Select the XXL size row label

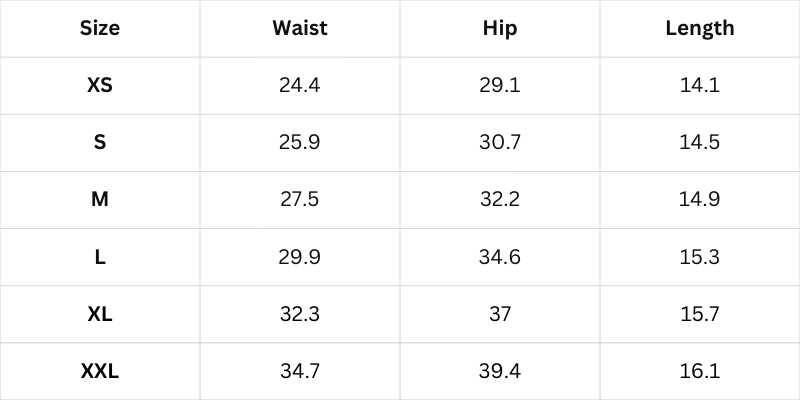(x=100, y=372)
